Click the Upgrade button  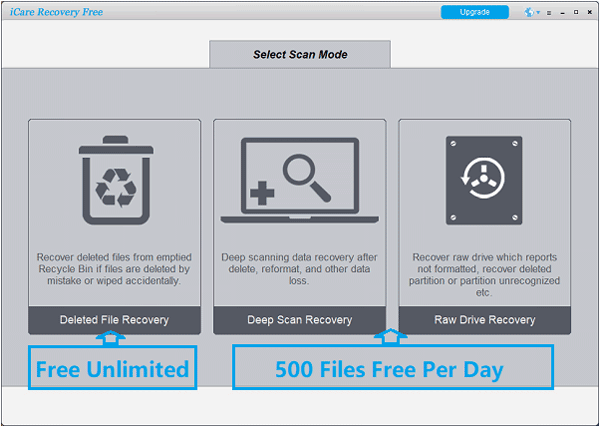tap(475, 12)
